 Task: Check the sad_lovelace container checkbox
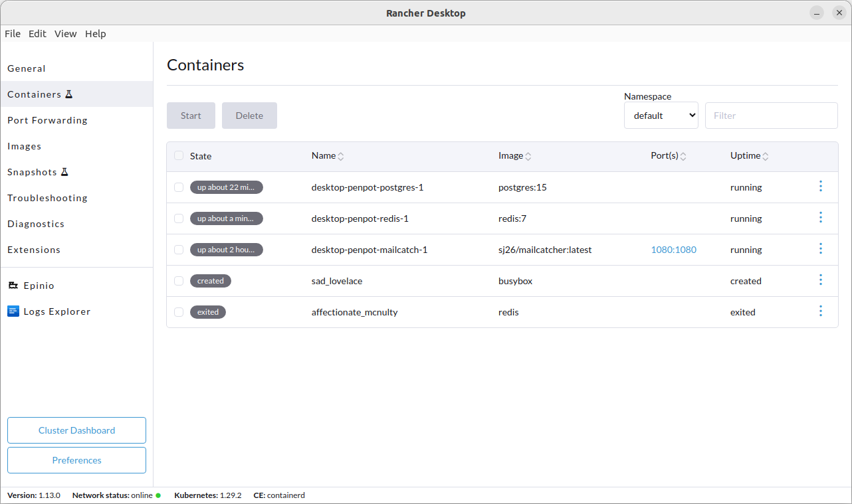179,281
